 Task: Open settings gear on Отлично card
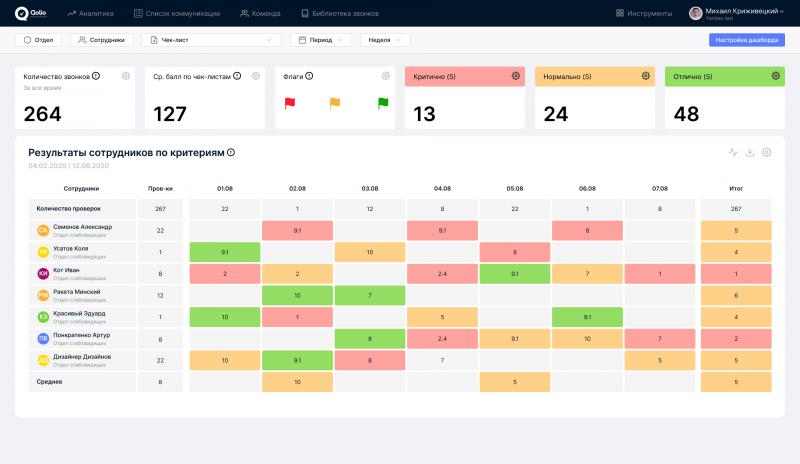point(775,76)
